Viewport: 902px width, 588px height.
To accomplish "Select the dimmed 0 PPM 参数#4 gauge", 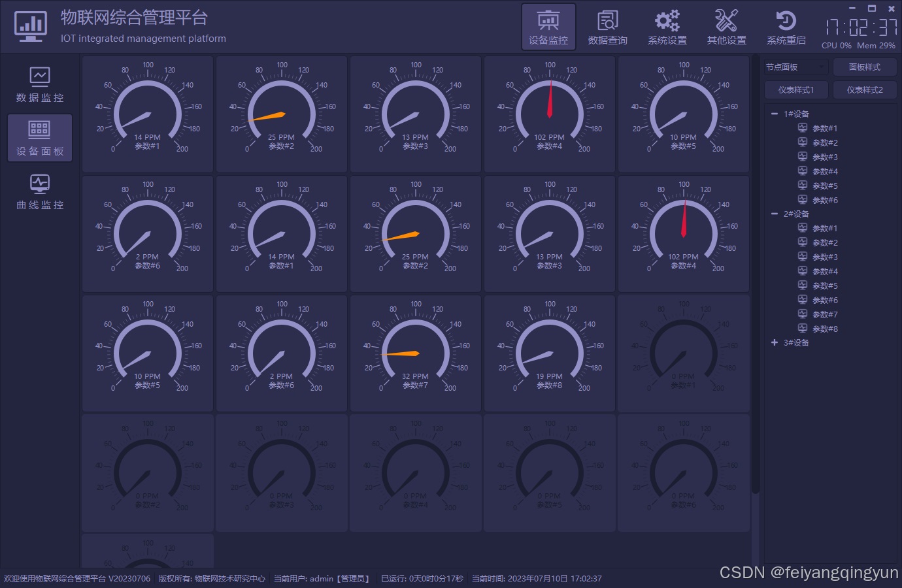I will click(x=416, y=473).
